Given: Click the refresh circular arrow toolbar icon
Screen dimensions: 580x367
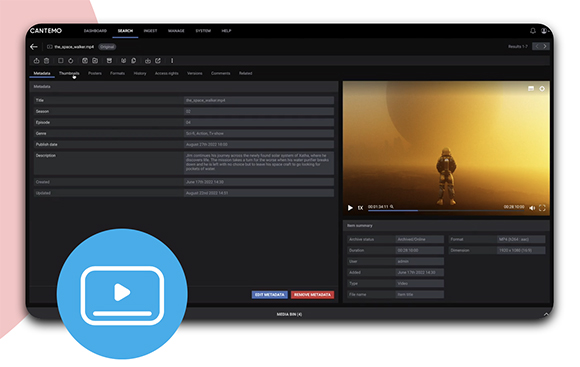Looking at the screenshot, I should [x=71, y=61].
